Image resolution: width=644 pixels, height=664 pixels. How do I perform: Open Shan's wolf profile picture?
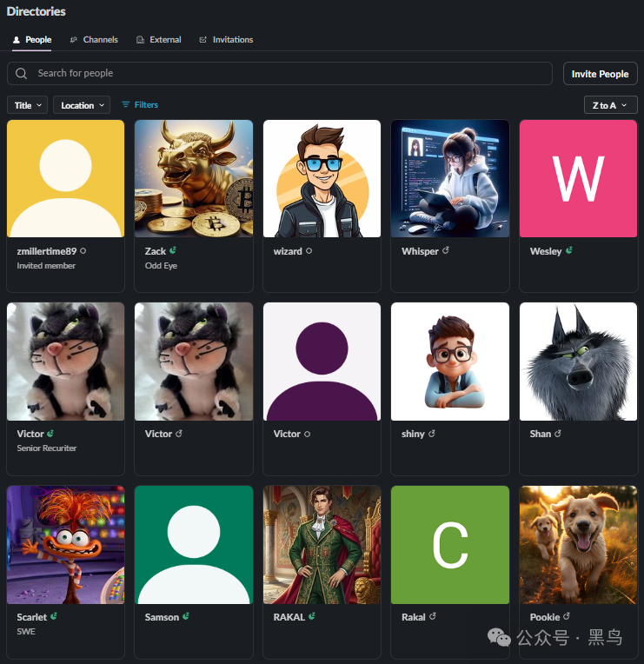pos(578,362)
